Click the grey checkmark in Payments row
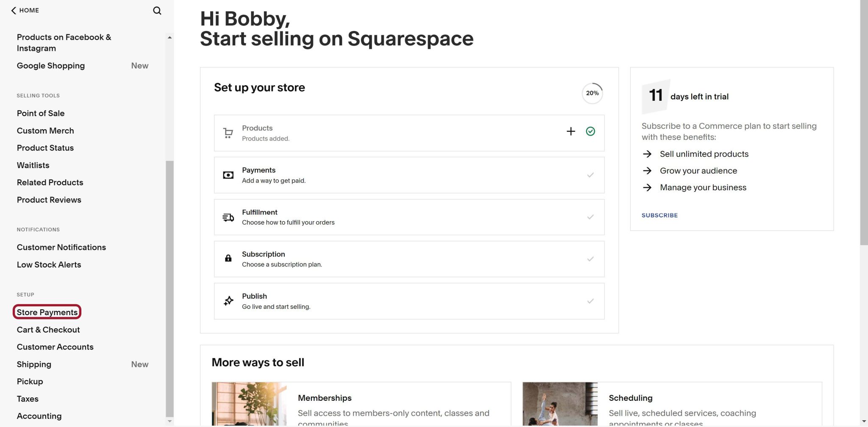868x427 pixels. click(x=590, y=175)
